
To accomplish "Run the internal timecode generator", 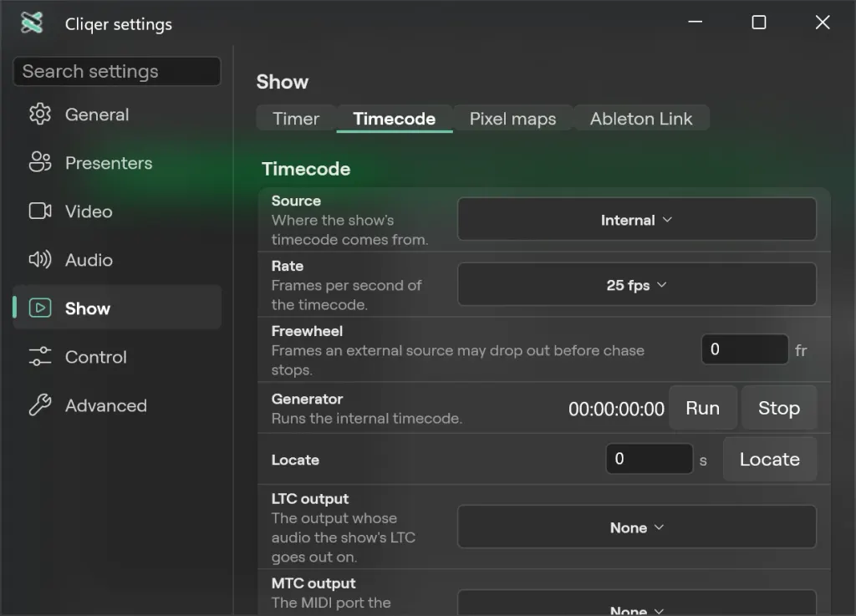I will 702,408.
